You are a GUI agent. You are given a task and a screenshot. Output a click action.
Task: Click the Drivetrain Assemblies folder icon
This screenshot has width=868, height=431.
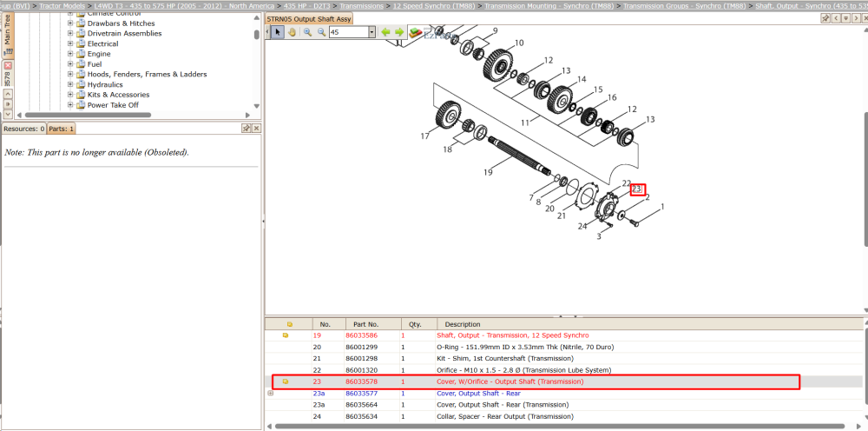click(x=80, y=33)
